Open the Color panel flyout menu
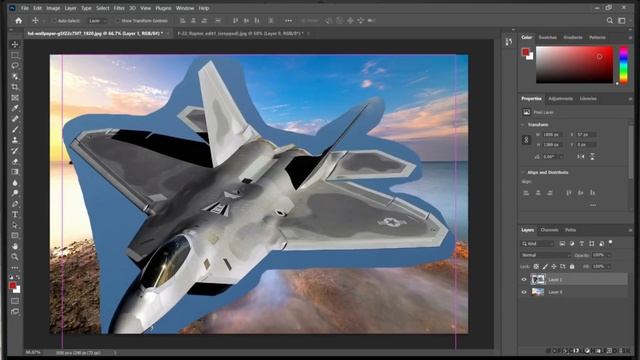Screen dimensions: 640x360 [x=630, y=38]
